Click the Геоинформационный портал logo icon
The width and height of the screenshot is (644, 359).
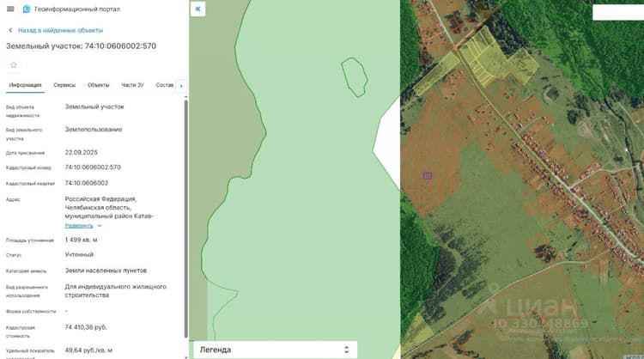pyautogui.click(x=27, y=9)
